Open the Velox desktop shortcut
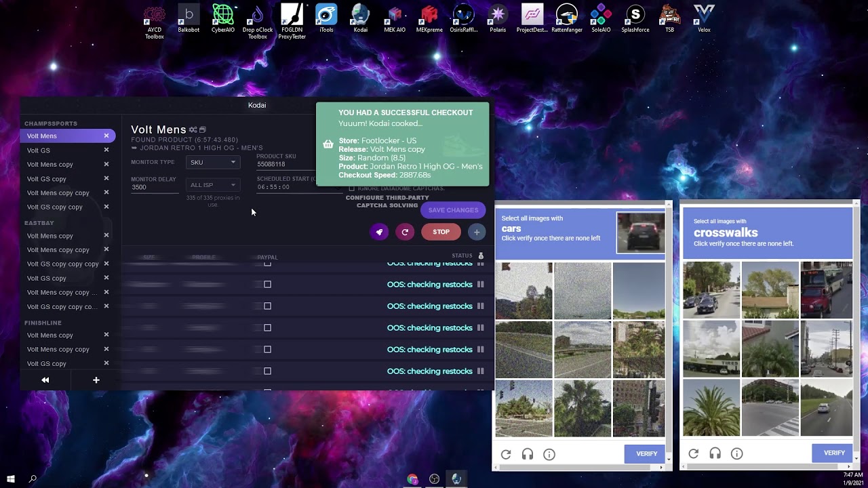Viewport: 868px width, 488px height. pyautogui.click(x=704, y=19)
